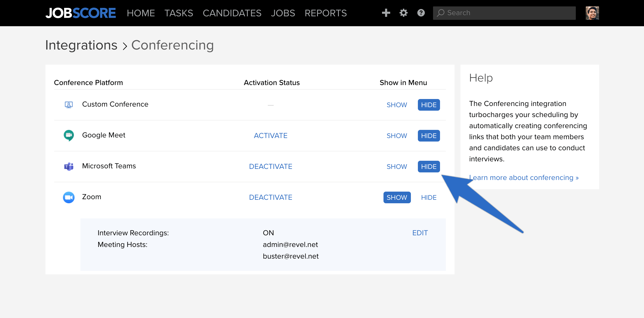Viewport: 644px width, 318px height.
Task: Click the Interview Recordings ON value
Action: tap(268, 233)
